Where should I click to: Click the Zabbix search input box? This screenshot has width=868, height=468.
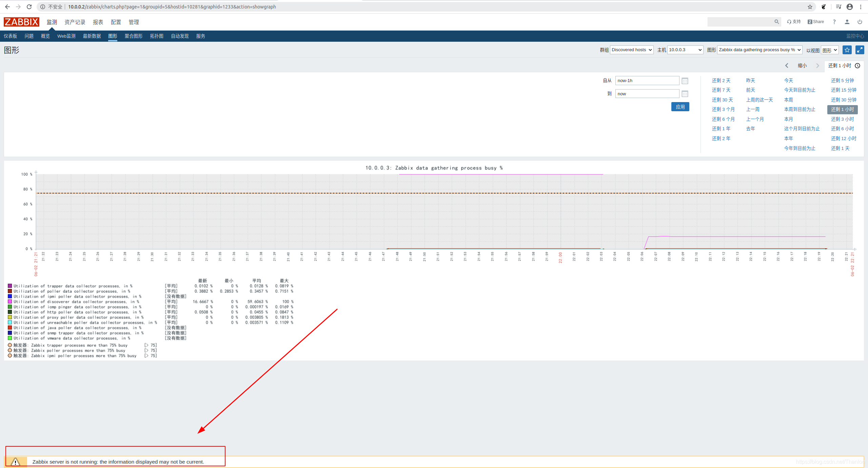[741, 22]
